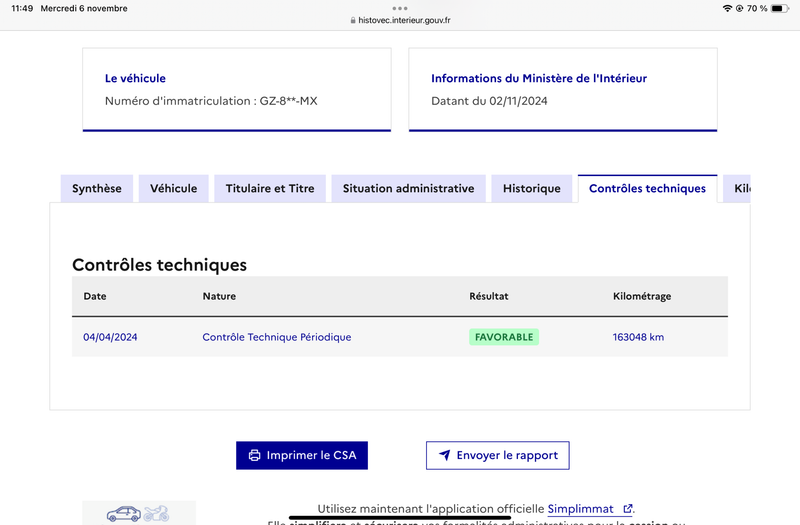Screen dimensions: 800x525
Task: Click the Date column header
Action: (x=95, y=296)
